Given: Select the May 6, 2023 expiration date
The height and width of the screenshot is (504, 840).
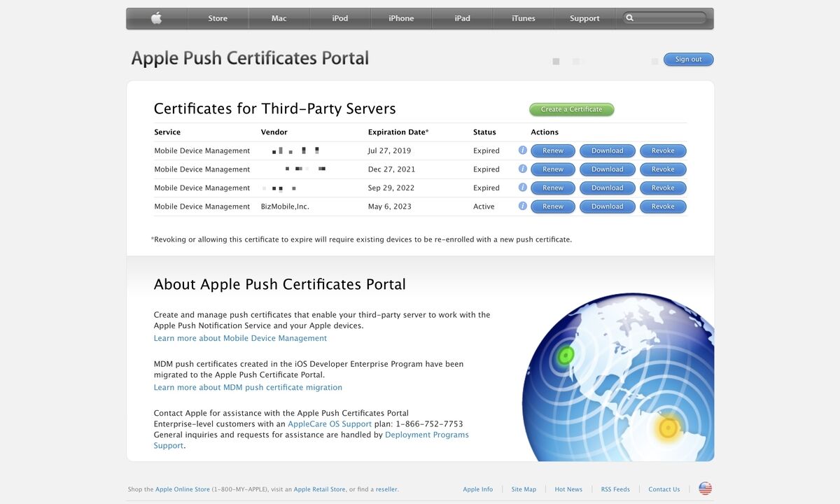Looking at the screenshot, I should tap(390, 206).
